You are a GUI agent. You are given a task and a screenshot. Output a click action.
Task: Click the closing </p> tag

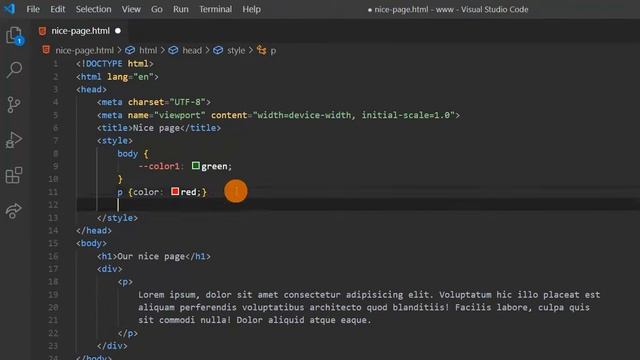coord(127,333)
